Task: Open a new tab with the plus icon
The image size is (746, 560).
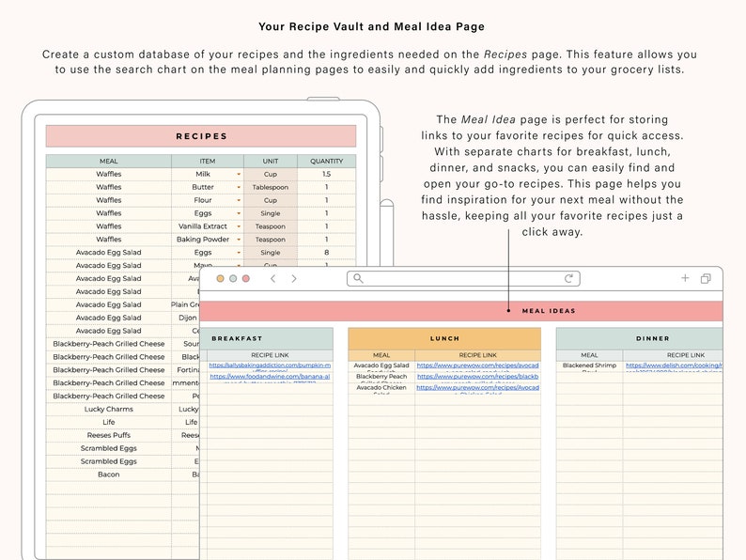Action: 685,278
